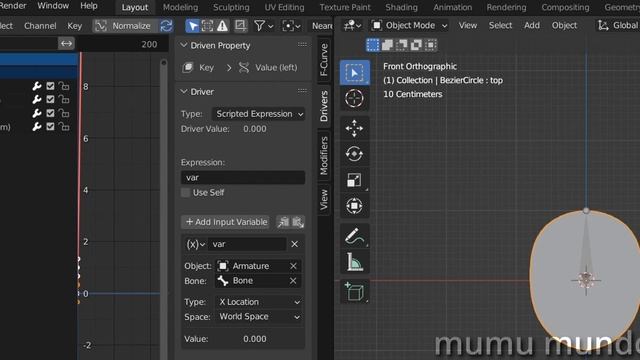This screenshot has width=640, height=360.
Task: Collapse the Driven Property panel
Action: click(x=184, y=45)
